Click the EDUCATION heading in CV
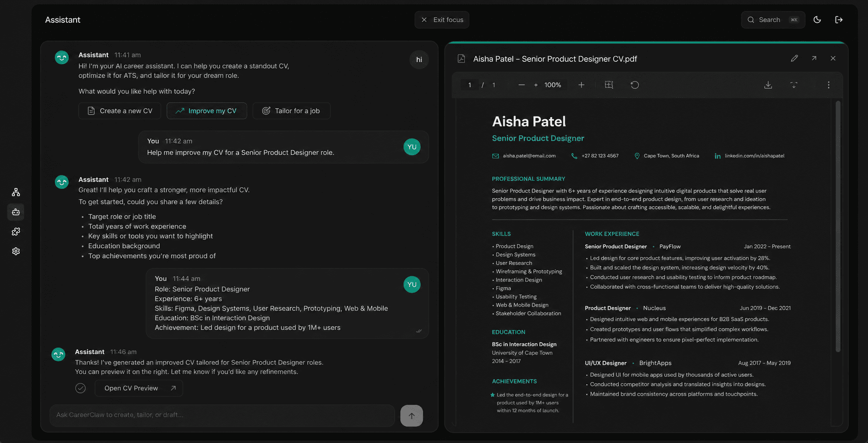Screen dimensions: 868x443 pos(508,332)
